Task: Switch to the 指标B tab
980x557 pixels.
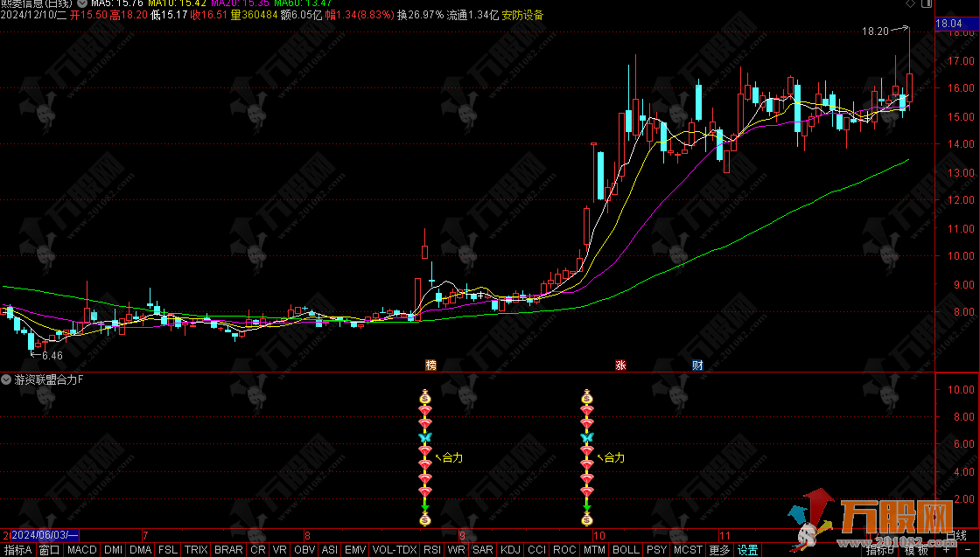Action: 880,551
